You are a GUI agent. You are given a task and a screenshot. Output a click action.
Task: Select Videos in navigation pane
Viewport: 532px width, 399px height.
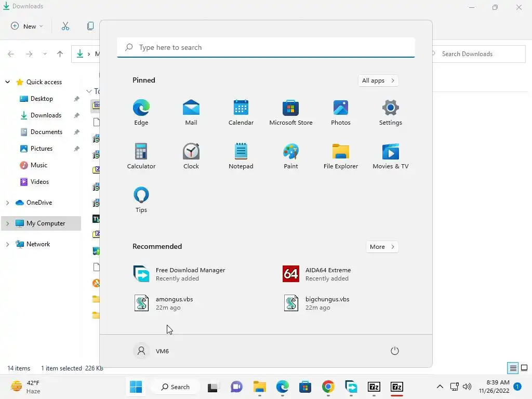click(39, 182)
